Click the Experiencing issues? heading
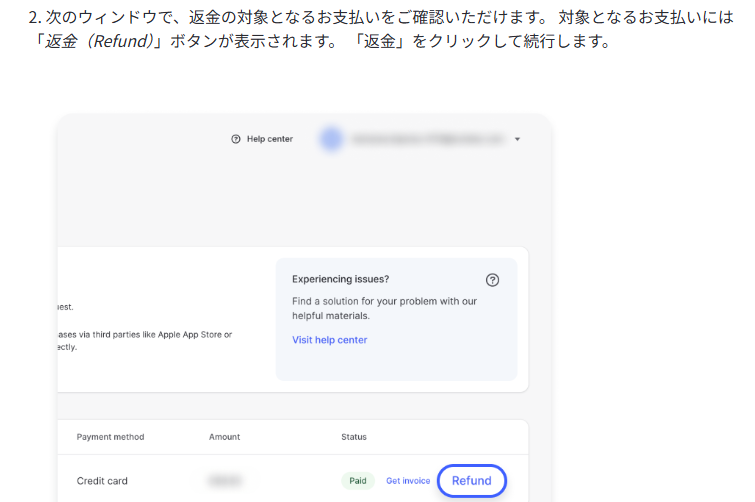The height and width of the screenshot is (502, 755). pyautogui.click(x=340, y=279)
